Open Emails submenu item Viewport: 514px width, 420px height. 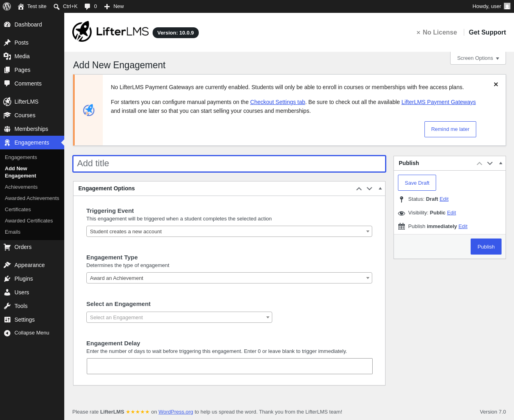tap(12, 232)
